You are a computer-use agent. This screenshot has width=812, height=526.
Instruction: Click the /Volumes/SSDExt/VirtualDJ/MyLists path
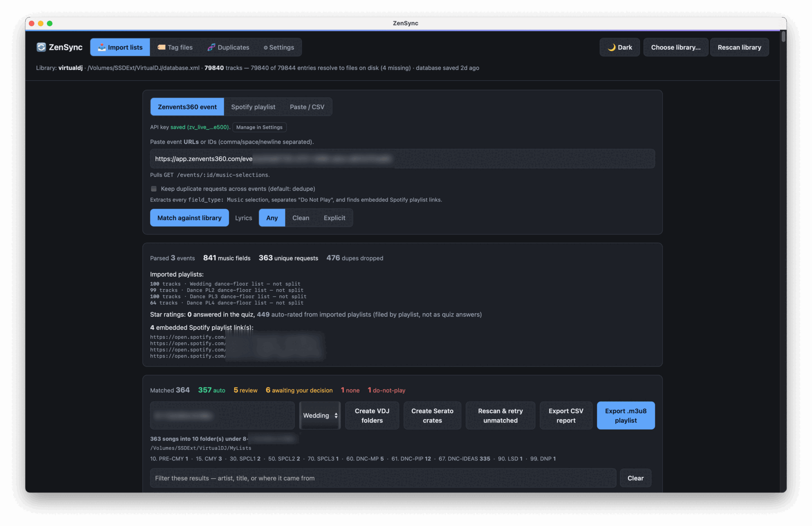pos(201,448)
